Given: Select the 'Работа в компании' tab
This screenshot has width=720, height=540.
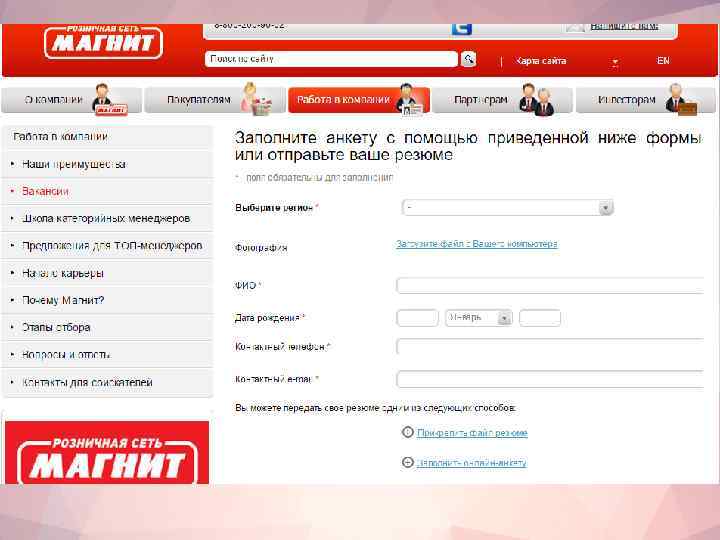Looking at the screenshot, I should click(x=359, y=100).
